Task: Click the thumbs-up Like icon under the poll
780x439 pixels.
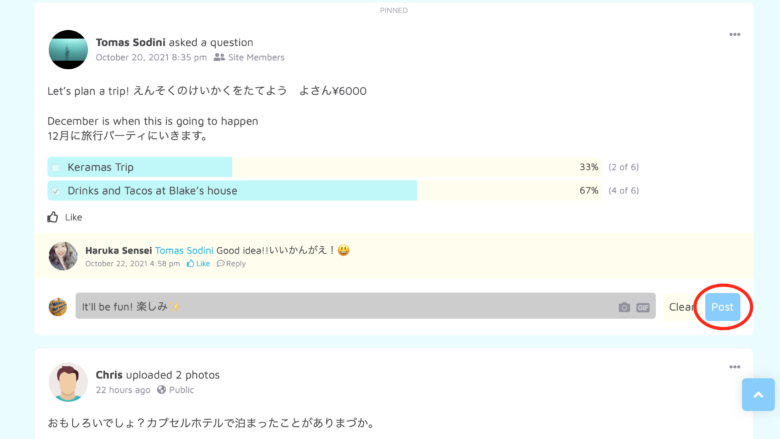Action: pos(53,217)
